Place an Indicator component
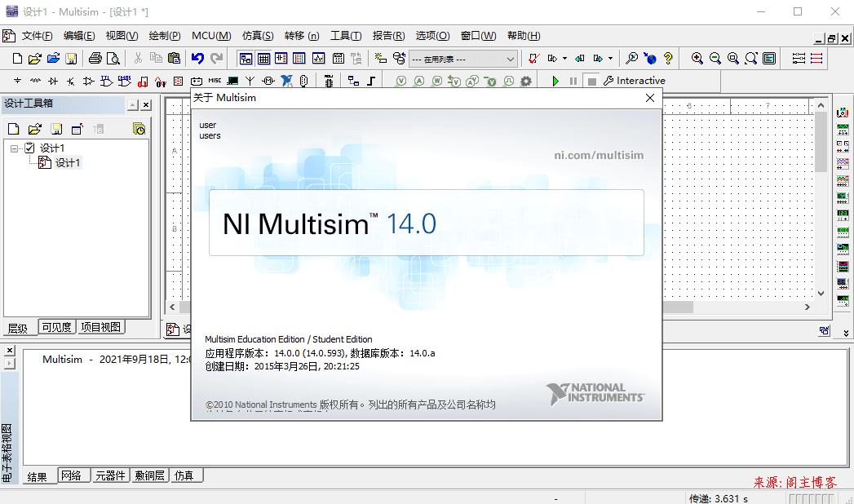Image resolution: width=854 pixels, height=504 pixels. pyautogui.click(x=178, y=81)
